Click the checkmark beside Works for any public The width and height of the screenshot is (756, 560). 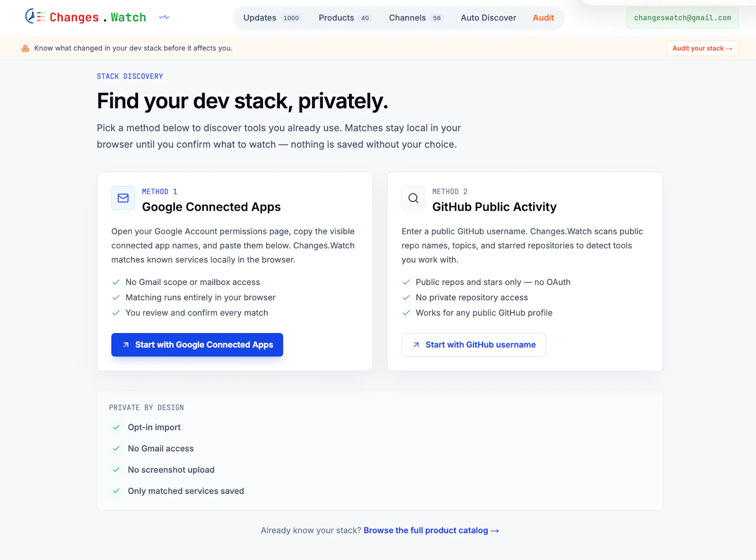[x=406, y=313]
